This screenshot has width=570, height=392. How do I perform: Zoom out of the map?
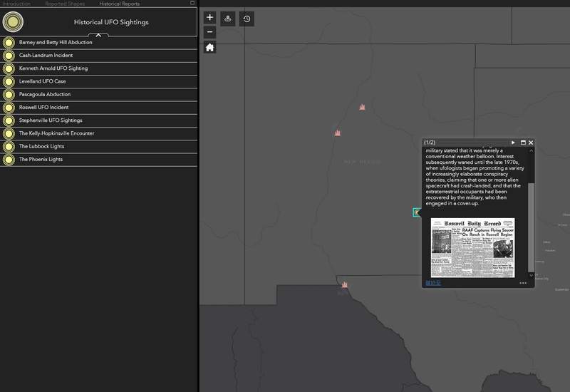(209, 32)
